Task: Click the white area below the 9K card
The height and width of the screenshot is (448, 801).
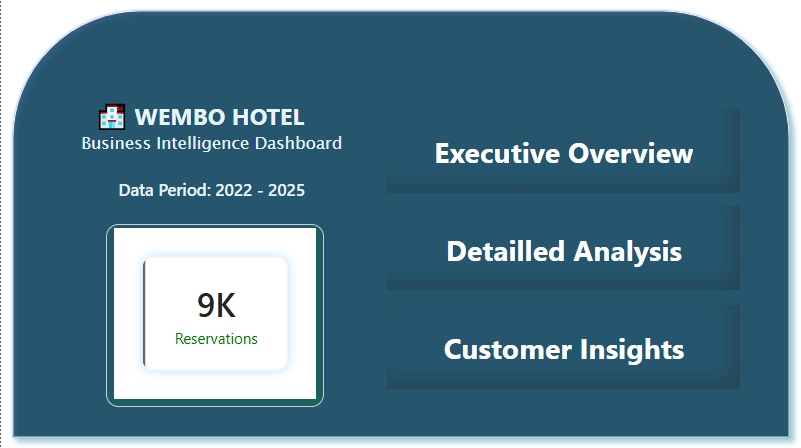Action: pyautogui.click(x=215, y=385)
